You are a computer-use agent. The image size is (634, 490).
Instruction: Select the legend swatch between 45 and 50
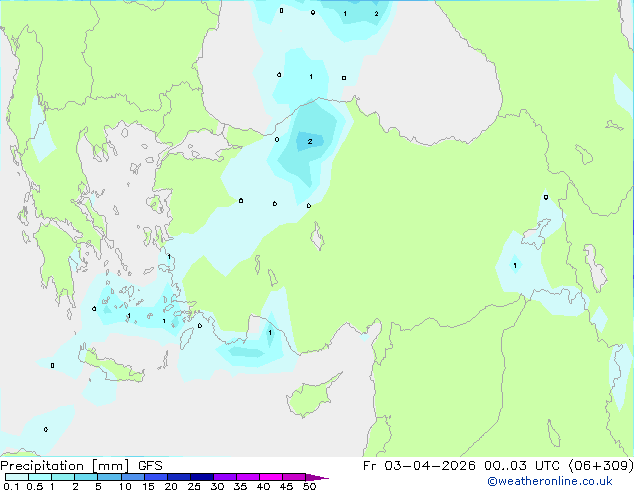[x=294, y=477]
